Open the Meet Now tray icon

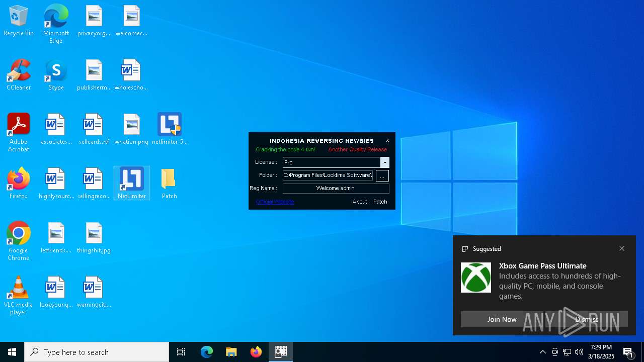coord(555,352)
